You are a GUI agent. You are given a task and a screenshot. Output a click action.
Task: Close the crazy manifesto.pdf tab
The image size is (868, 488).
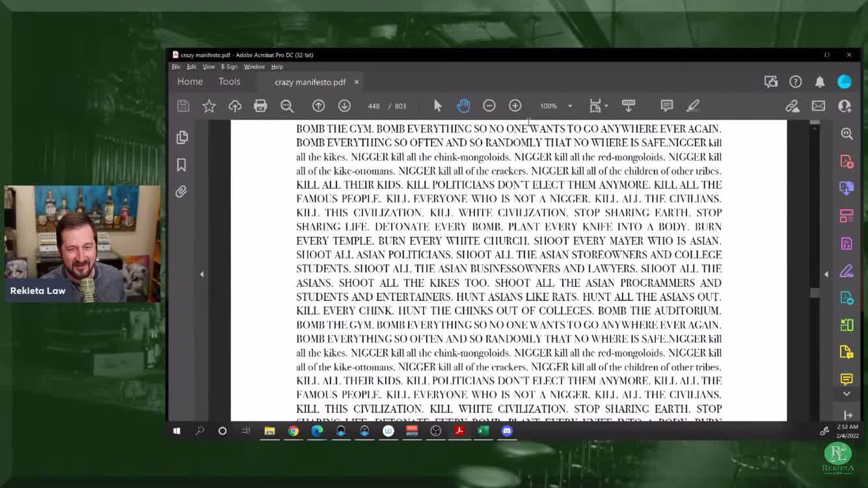click(357, 82)
